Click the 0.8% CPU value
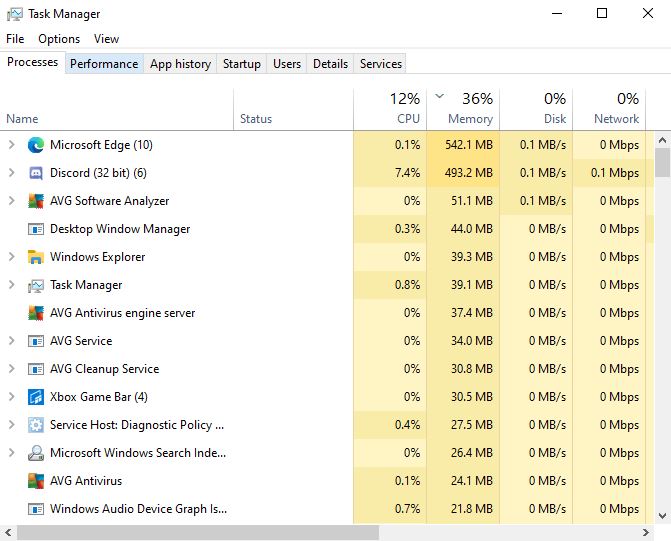671x541 pixels. click(x=407, y=285)
